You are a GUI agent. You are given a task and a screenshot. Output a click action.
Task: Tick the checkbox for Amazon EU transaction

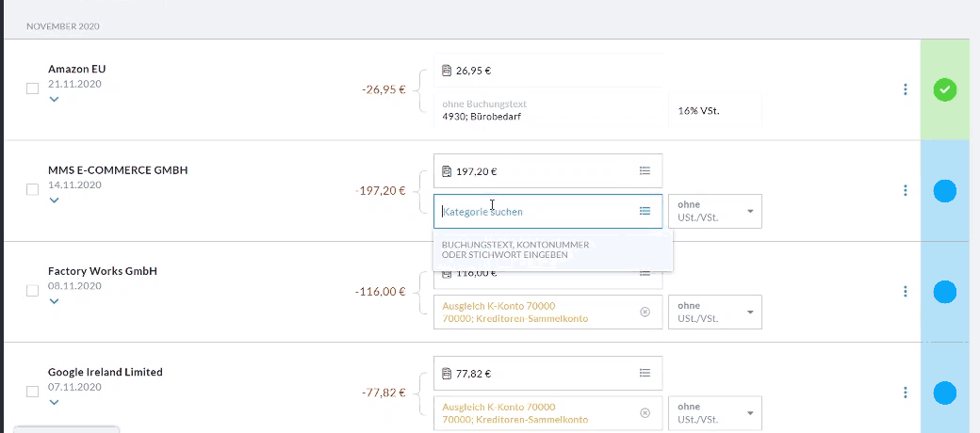pos(32,88)
